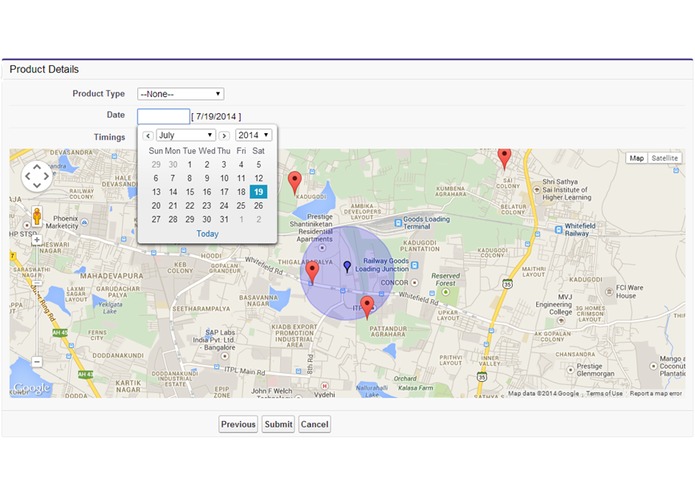695x494 pixels.
Task: Open the Terms of Use link
Action: pyautogui.click(x=604, y=393)
